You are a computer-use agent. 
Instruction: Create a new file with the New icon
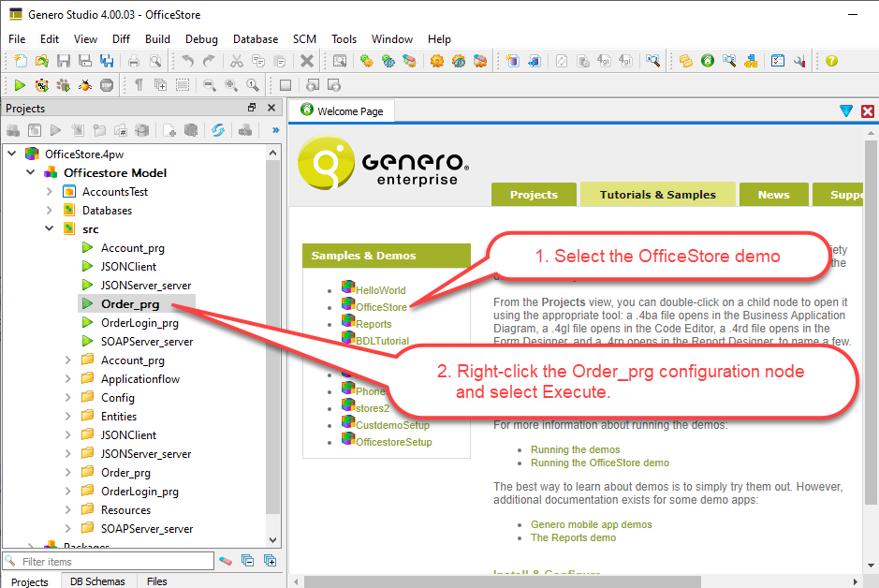[19, 60]
